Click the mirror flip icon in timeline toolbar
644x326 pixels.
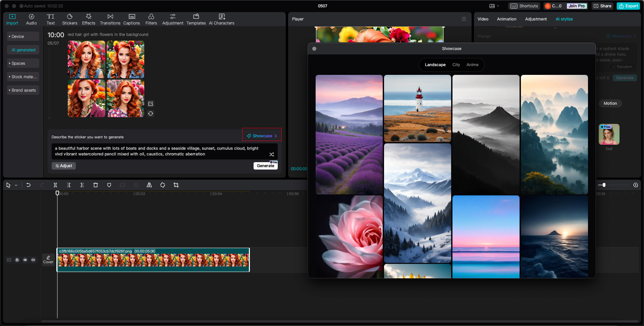[149, 185]
